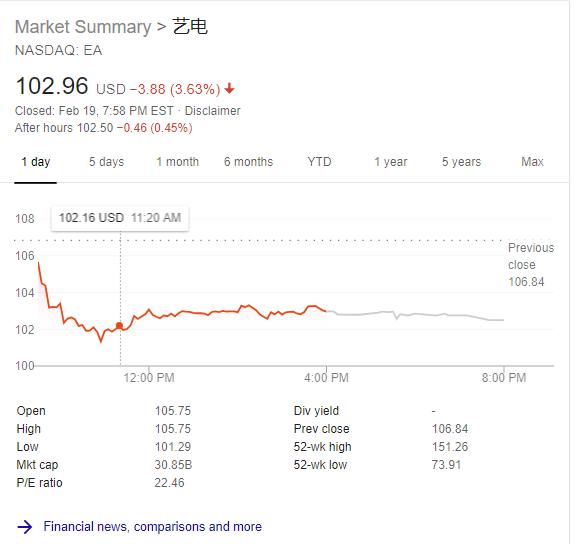Viewport: 577px width, 544px height.
Task: Open Financial news, comparisons and more
Action: 152,527
